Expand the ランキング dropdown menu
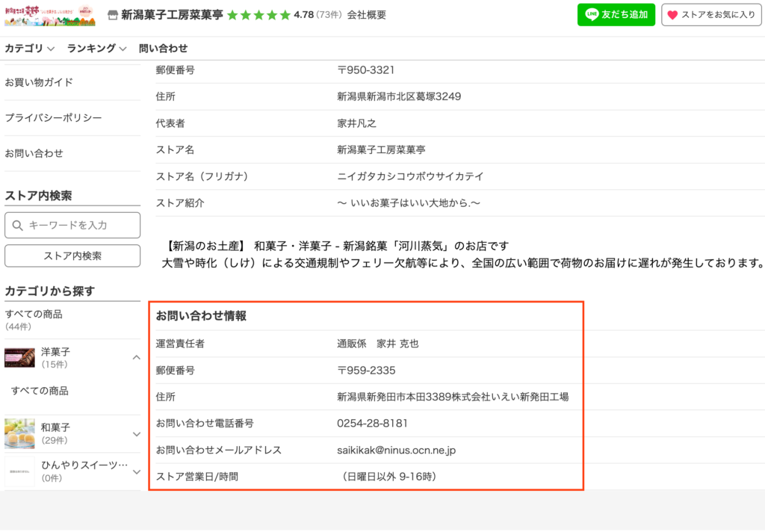Image resolution: width=765 pixels, height=532 pixels. tap(96, 49)
